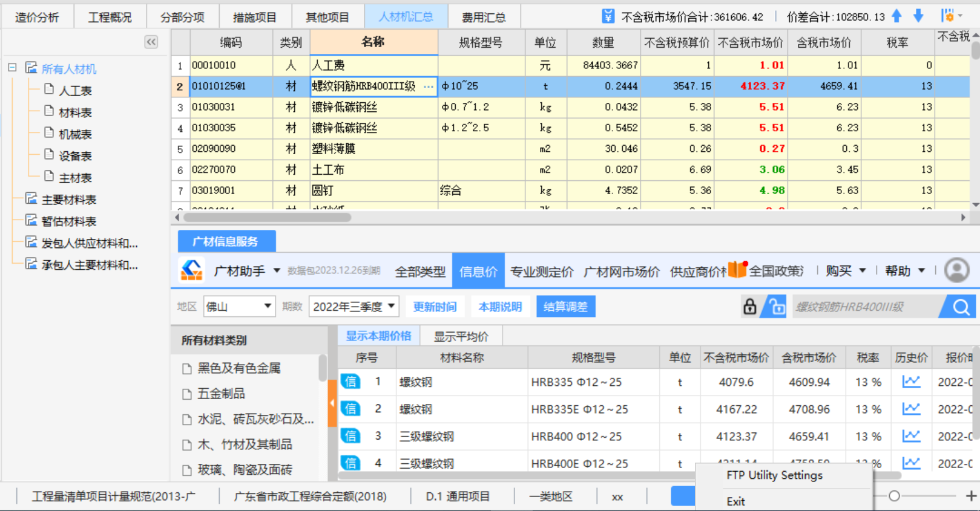Select the 人工费 row name cell
Image resolution: width=980 pixels, height=511 pixels.
tap(373, 65)
